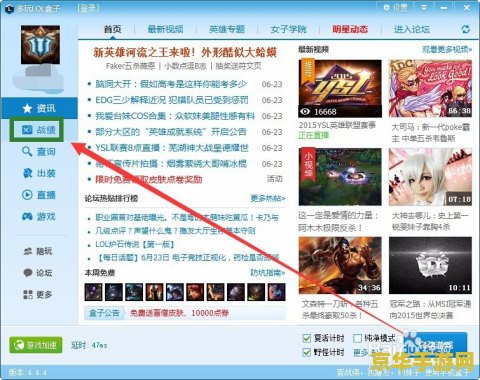This screenshot has height=380, width=480.
Task: Open forum post 【每日话题】6月23日 电子竞技正规化
Action: 187,258
